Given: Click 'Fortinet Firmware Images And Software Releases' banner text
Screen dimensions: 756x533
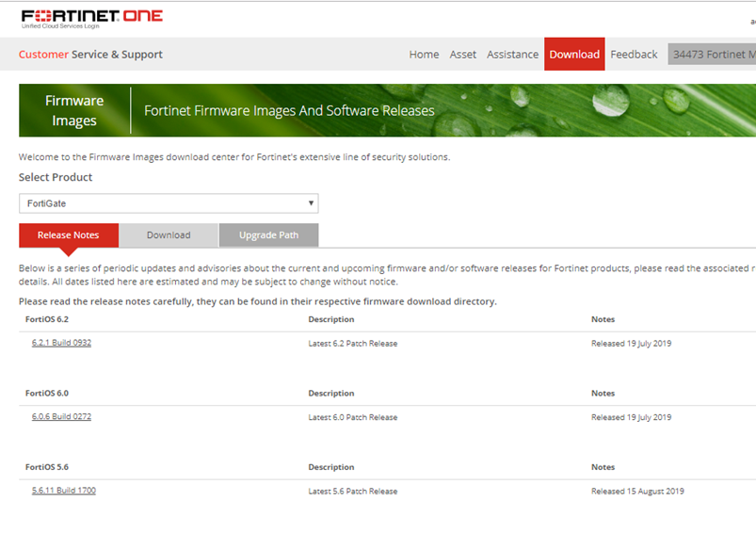Looking at the screenshot, I should pos(289,111).
